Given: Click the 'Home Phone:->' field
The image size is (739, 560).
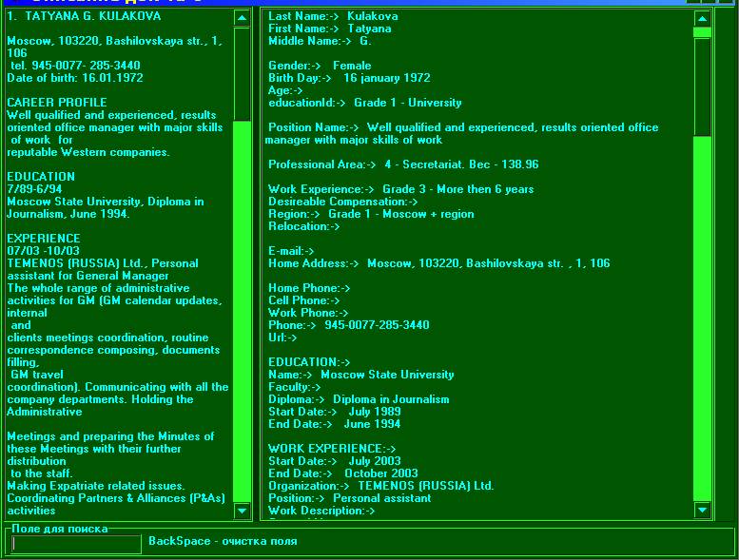Looking at the screenshot, I should click(x=309, y=288).
